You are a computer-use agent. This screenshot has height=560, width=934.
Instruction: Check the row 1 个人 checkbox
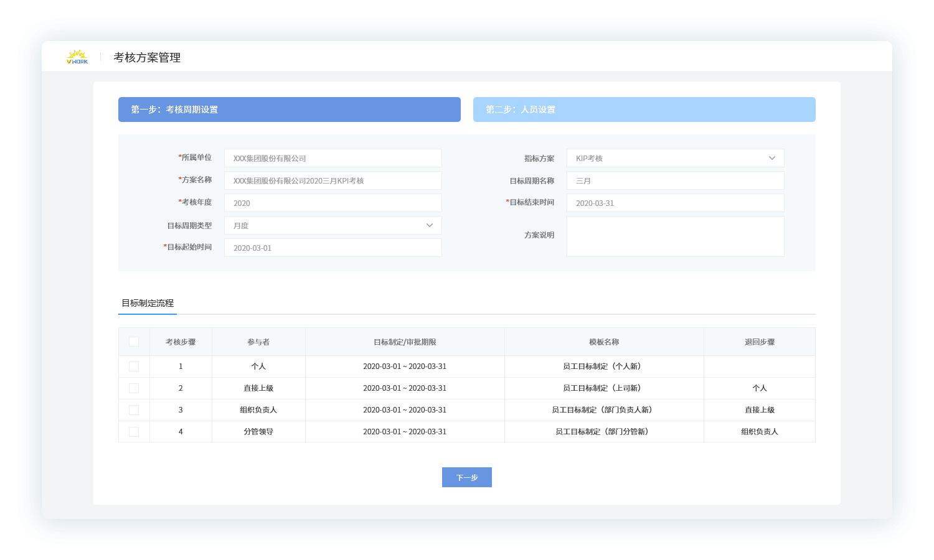(134, 366)
